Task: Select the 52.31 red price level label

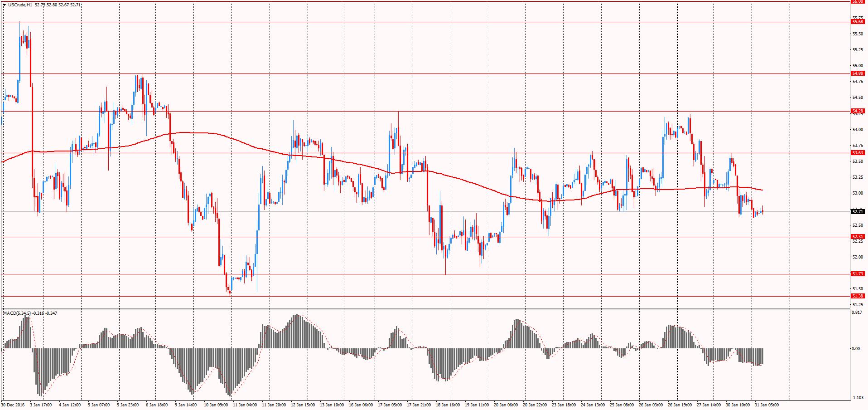Action: (x=857, y=237)
